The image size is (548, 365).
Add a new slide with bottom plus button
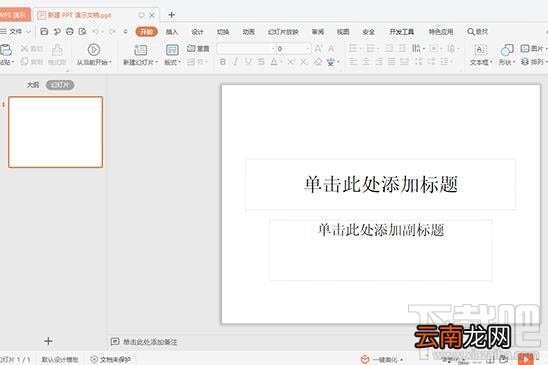pyautogui.click(x=48, y=341)
